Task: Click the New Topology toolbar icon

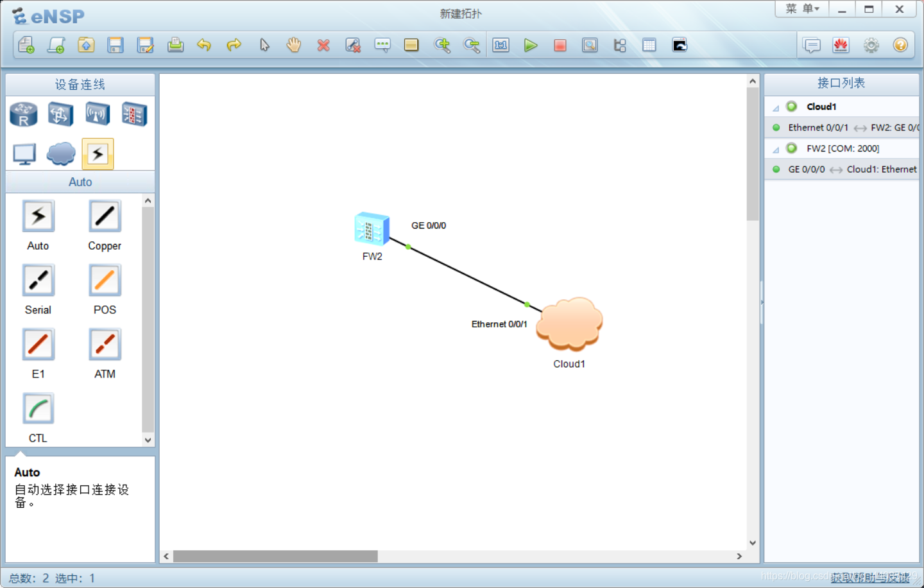Action: pyautogui.click(x=26, y=45)
